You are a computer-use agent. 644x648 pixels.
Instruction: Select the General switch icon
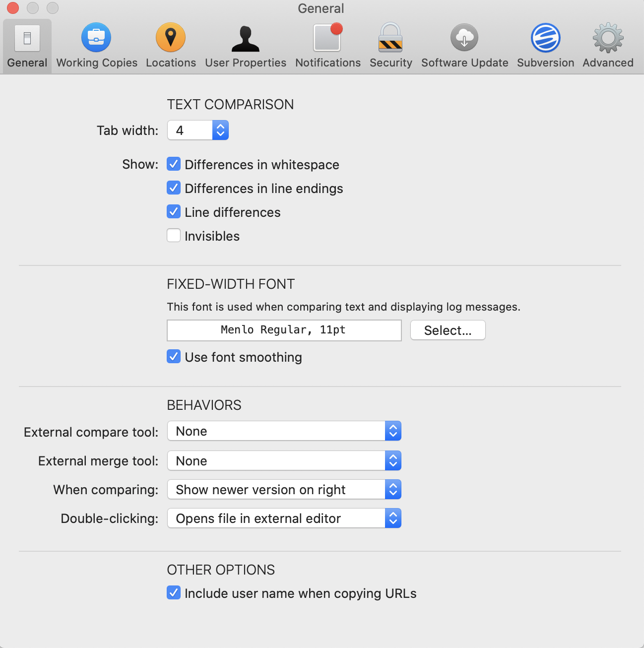click(x=27, y=38)
